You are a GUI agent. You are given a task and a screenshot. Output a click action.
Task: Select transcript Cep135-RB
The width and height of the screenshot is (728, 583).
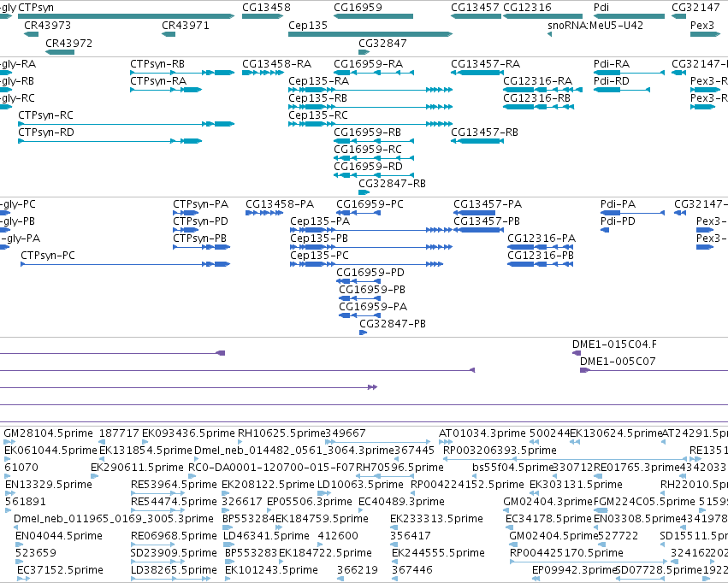(x=317, y=98)
